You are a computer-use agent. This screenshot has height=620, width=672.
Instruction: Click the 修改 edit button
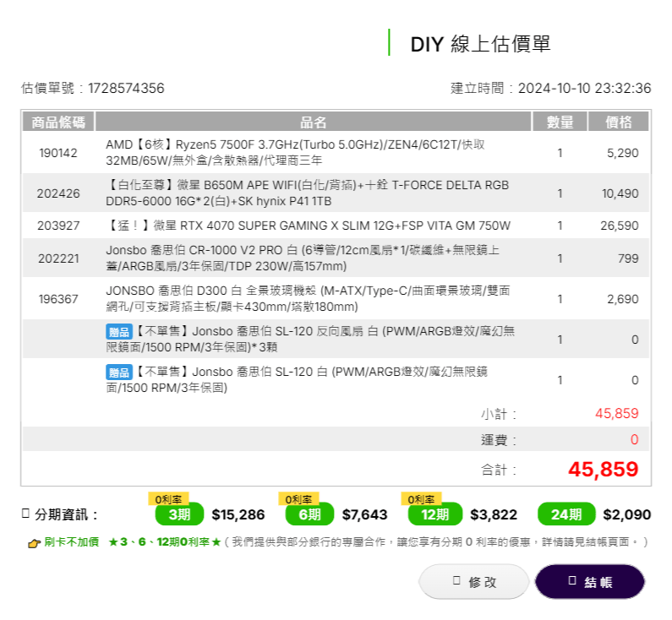click(x=473, y=582)
